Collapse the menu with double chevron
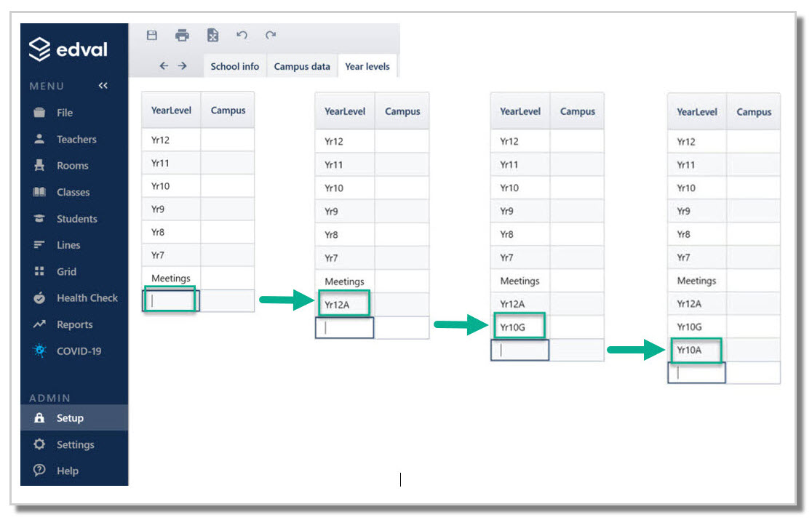The image size is (812, 520). (x=103, y=85)
